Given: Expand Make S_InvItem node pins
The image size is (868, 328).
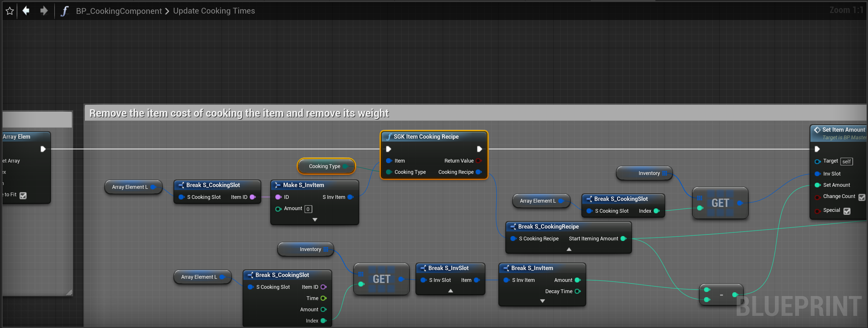Looking at the screenshot, I should [x=315, y=220].
